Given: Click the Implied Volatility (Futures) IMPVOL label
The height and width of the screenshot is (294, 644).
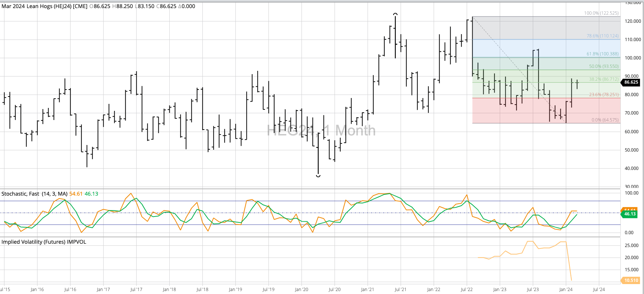Looking at the screenshot, I should click(x=44, y=242).
